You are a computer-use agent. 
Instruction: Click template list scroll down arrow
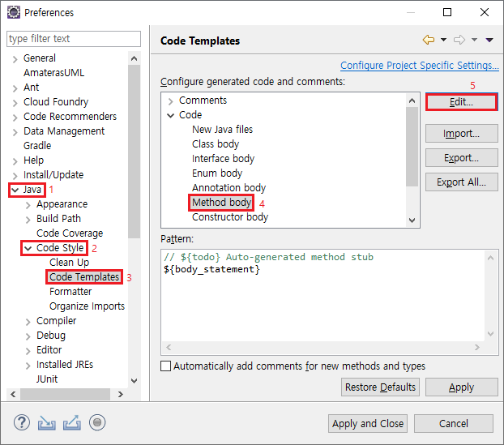coord(412,220)
